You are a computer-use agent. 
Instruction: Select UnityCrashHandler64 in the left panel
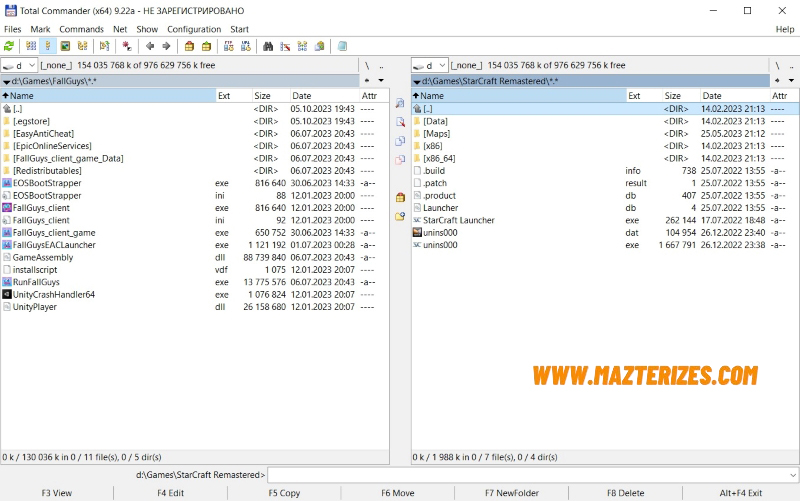[194, 294]
